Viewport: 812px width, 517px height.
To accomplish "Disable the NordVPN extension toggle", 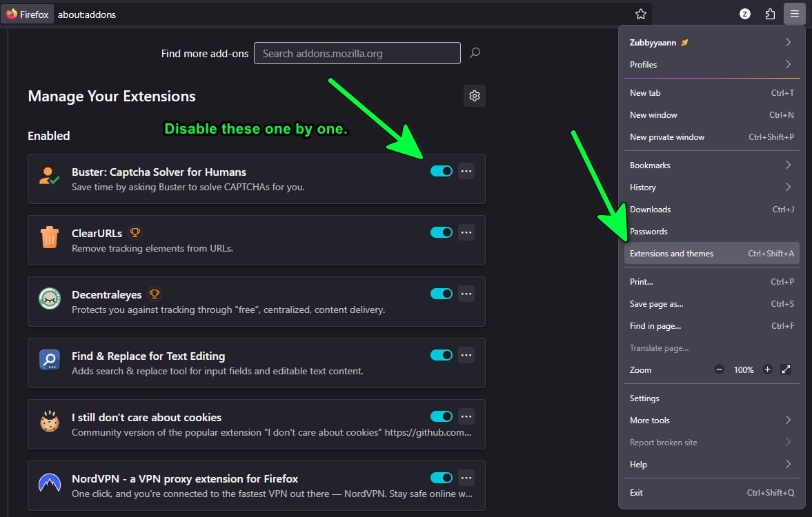I will click(441, 478).
